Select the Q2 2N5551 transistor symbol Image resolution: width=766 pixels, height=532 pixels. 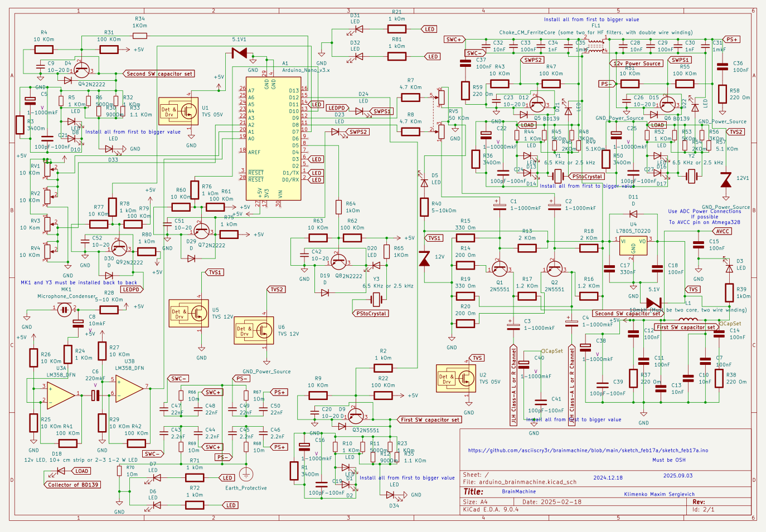point(554,269)
